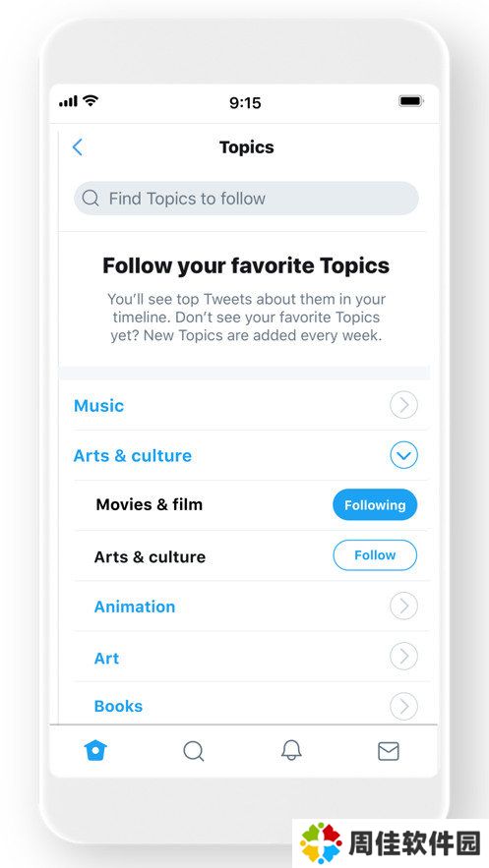This screenshot has width=489, height=868.
Task: Click the magnifier icon in search field
Action: 91,199
